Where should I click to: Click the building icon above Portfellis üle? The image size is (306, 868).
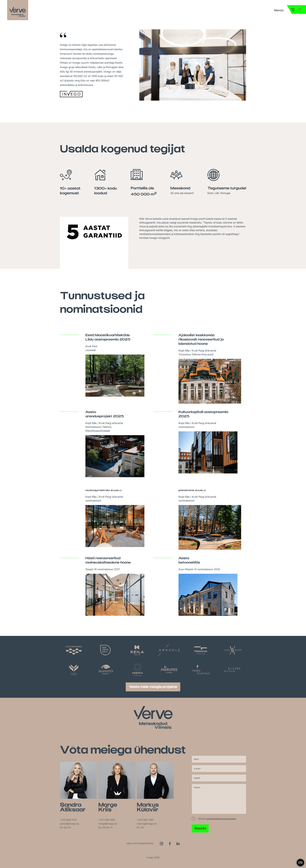pos(136,175)
